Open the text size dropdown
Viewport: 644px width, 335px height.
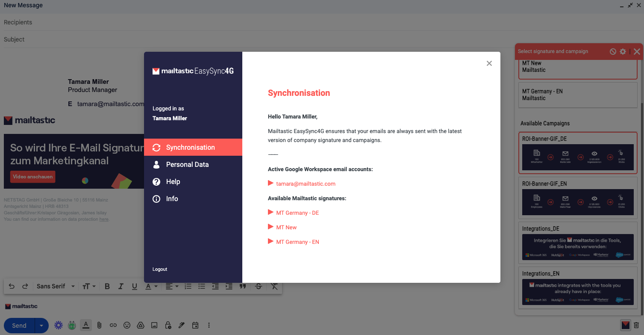[89, 286]
